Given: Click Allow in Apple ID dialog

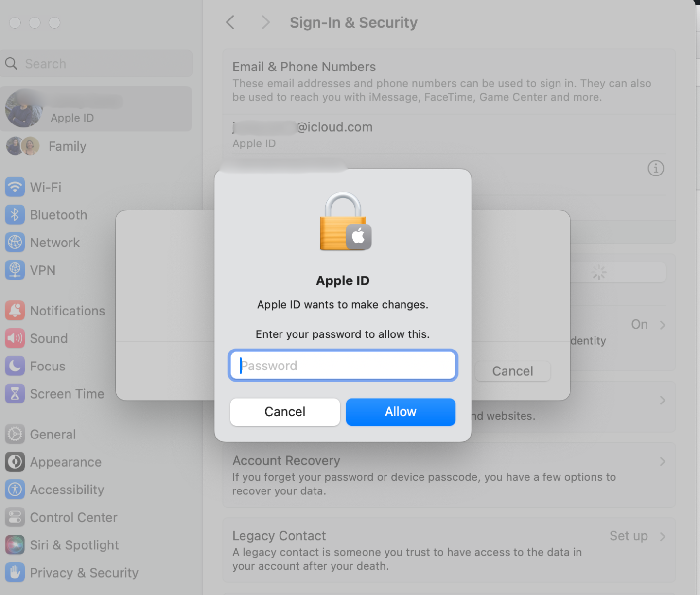Looking at the screenshot, I should [x=401, y=412].
